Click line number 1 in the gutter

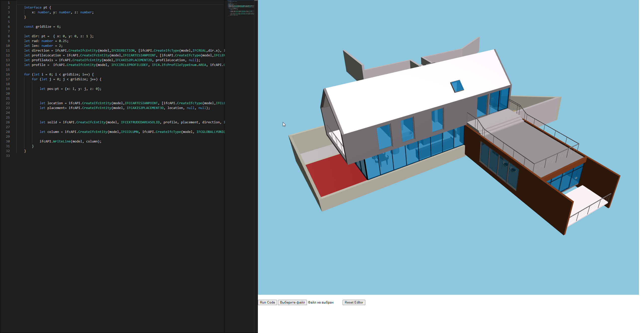pos(9,3)
